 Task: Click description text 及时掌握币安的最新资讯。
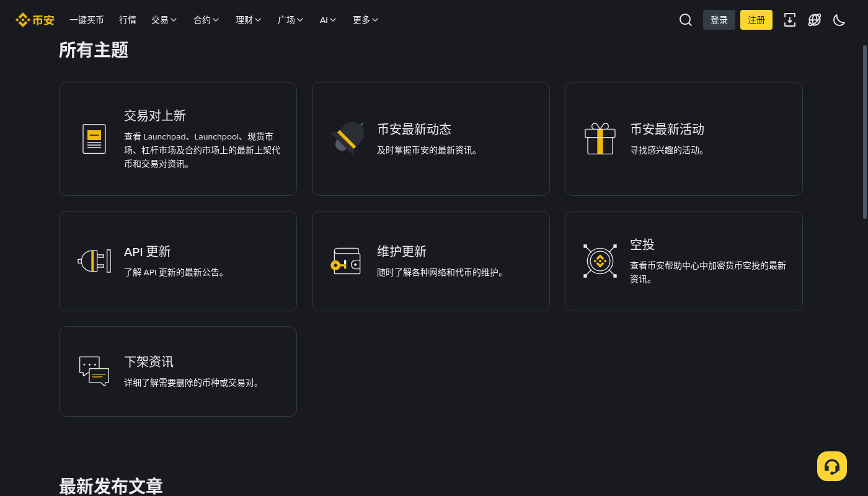(x=429, y=150)
